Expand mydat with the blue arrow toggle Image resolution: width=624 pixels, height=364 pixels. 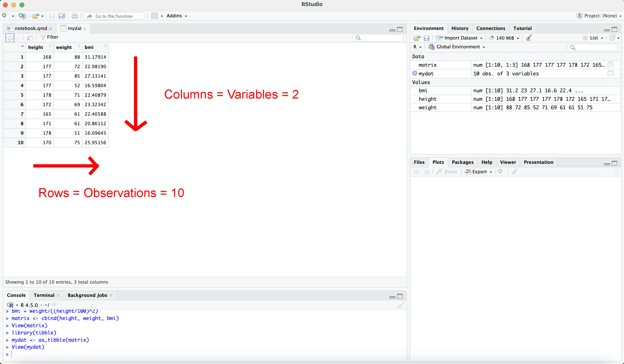tap(415, 74)
